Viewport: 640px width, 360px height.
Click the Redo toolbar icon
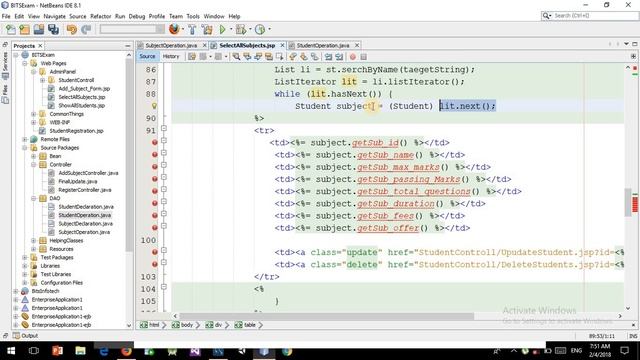86,29
